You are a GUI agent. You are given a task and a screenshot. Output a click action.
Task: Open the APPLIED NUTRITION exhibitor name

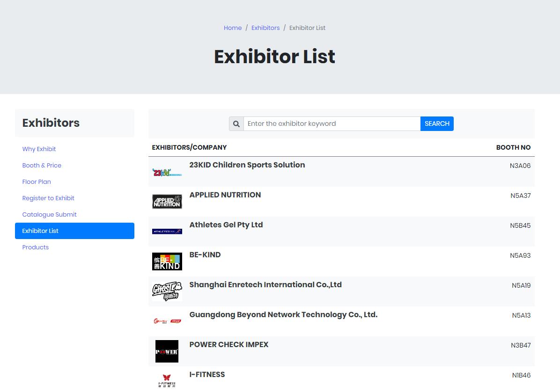point(225,195)
